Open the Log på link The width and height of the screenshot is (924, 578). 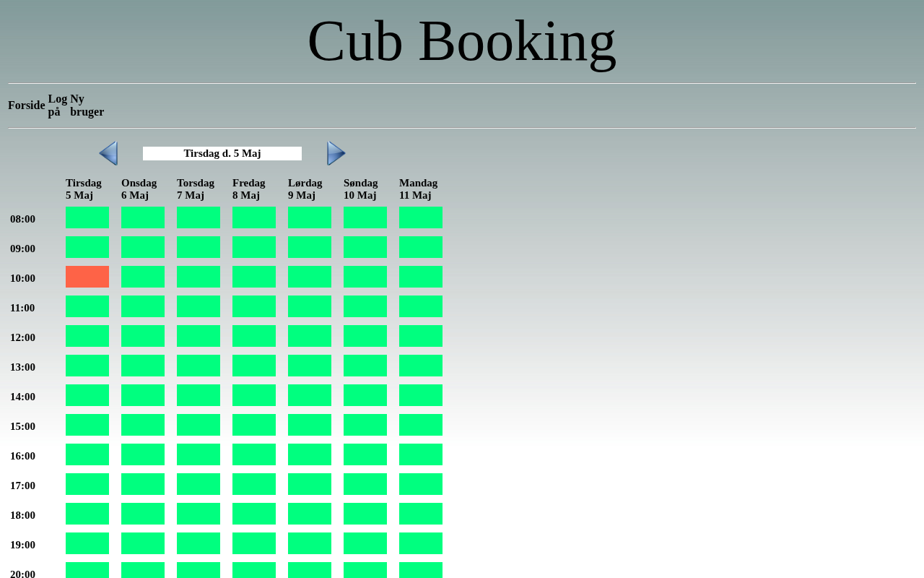point(58,105)
